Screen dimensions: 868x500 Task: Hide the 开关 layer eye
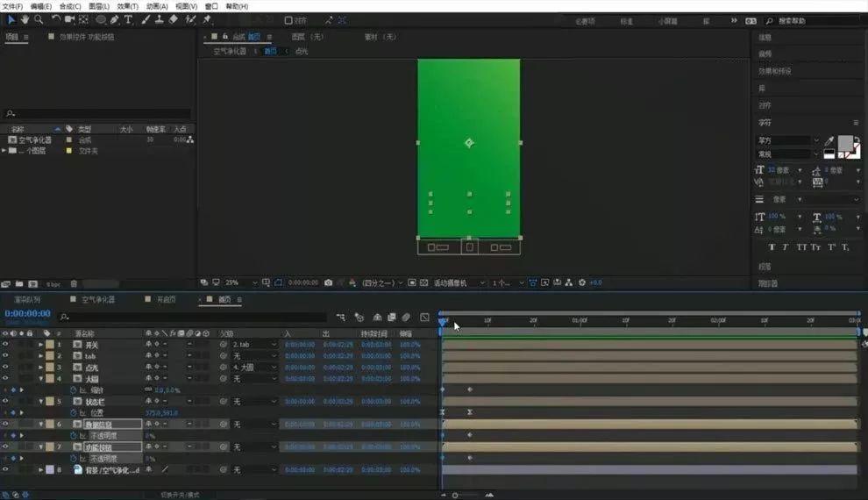5,345
